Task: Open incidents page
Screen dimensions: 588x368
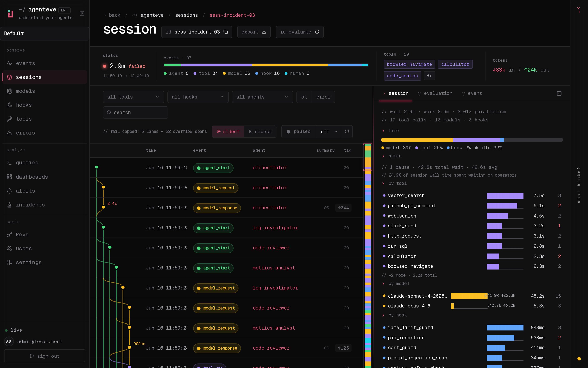Action: [x=45, y=205]
